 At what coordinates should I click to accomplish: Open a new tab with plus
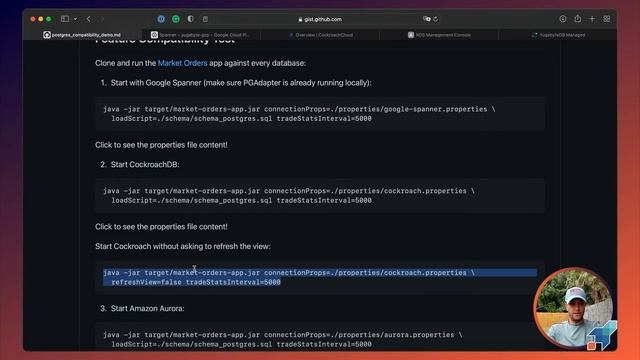592,19
